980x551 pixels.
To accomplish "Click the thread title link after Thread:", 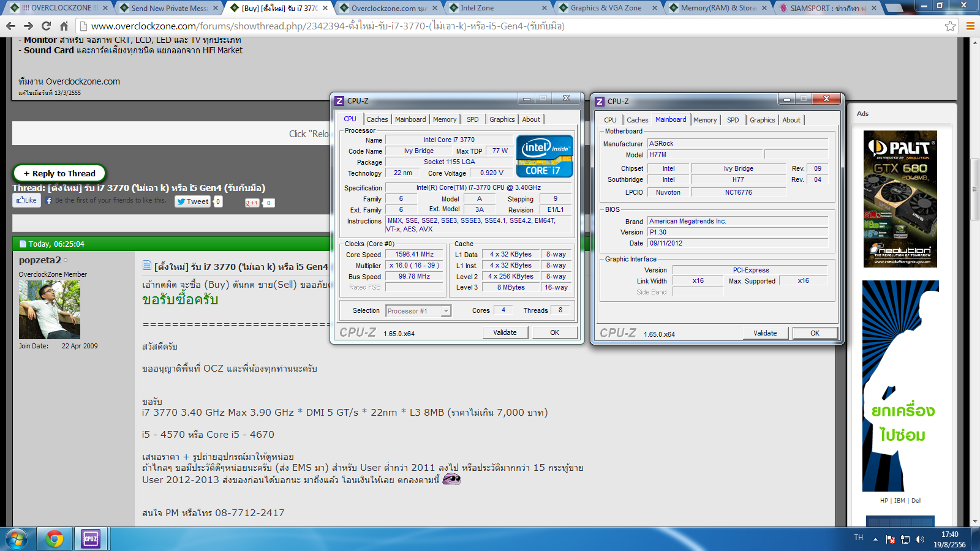I will point(157,188).
